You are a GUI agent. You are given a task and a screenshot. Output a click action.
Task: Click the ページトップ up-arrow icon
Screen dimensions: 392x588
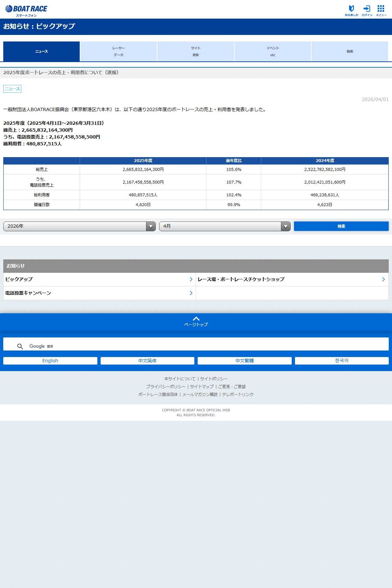click(x=196, y=319)
